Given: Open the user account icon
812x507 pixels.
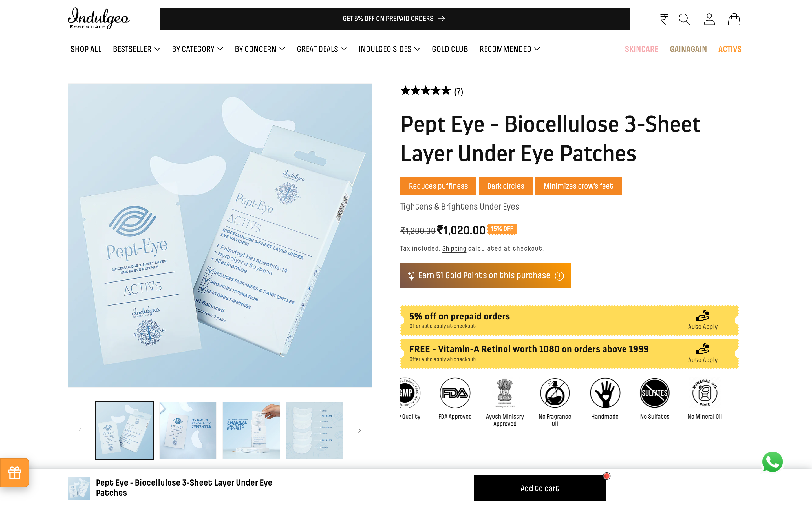Looking at the screenshot, I should [x=709, y=19].
